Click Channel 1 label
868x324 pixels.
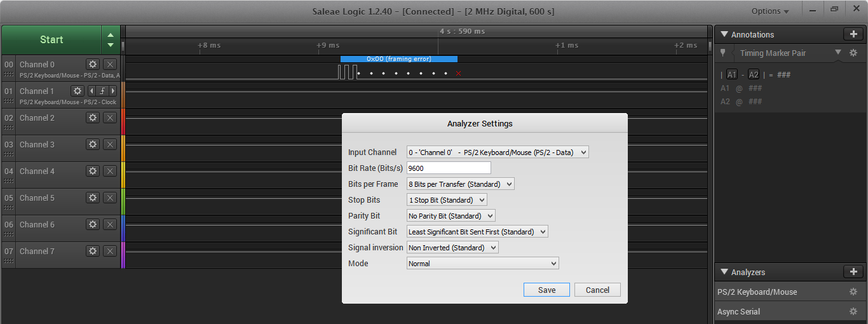click(x=37, y=91)
